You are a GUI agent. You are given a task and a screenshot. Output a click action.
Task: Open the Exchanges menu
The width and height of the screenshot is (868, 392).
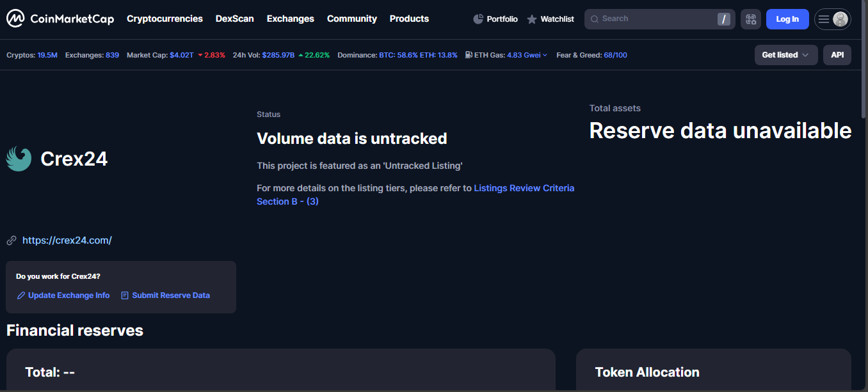[x=290, y=19]
